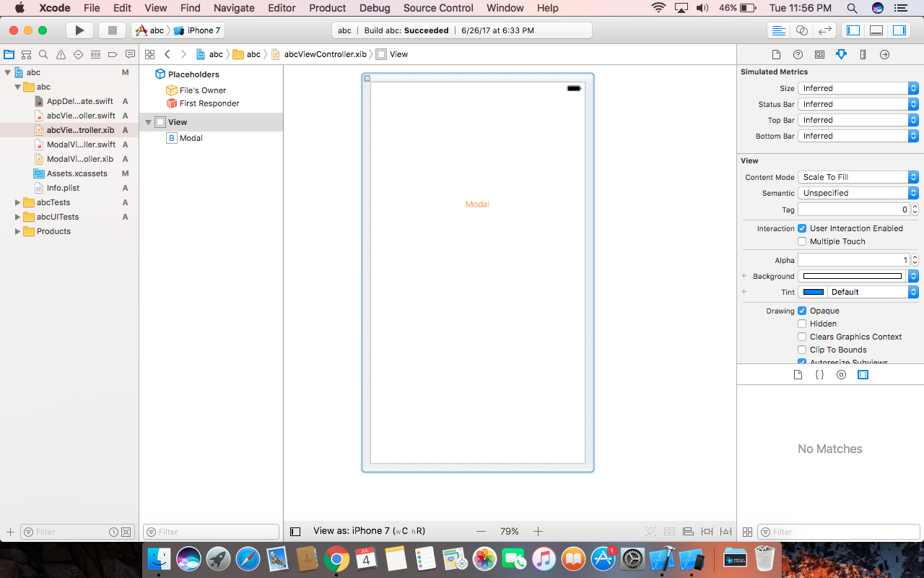Run the abc app
This screenshot has width=924, height=578.
tap(79, 30)
